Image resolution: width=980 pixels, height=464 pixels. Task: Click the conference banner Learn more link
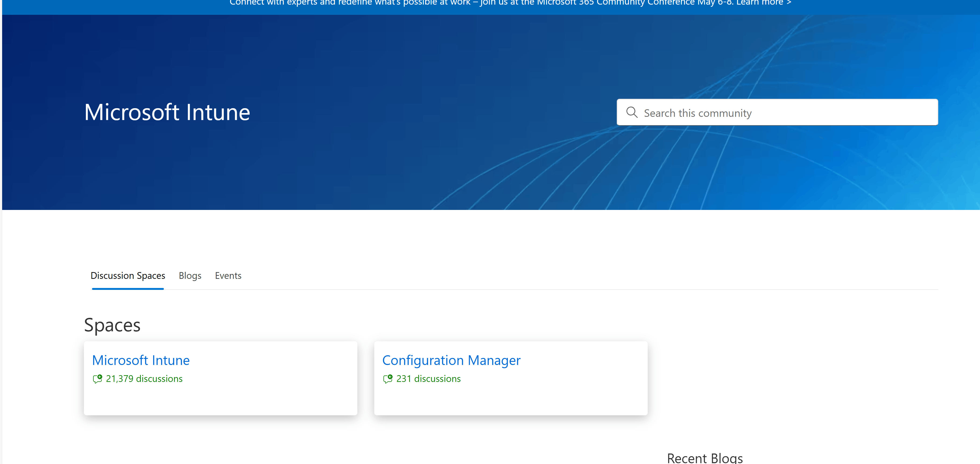(764, 3)
